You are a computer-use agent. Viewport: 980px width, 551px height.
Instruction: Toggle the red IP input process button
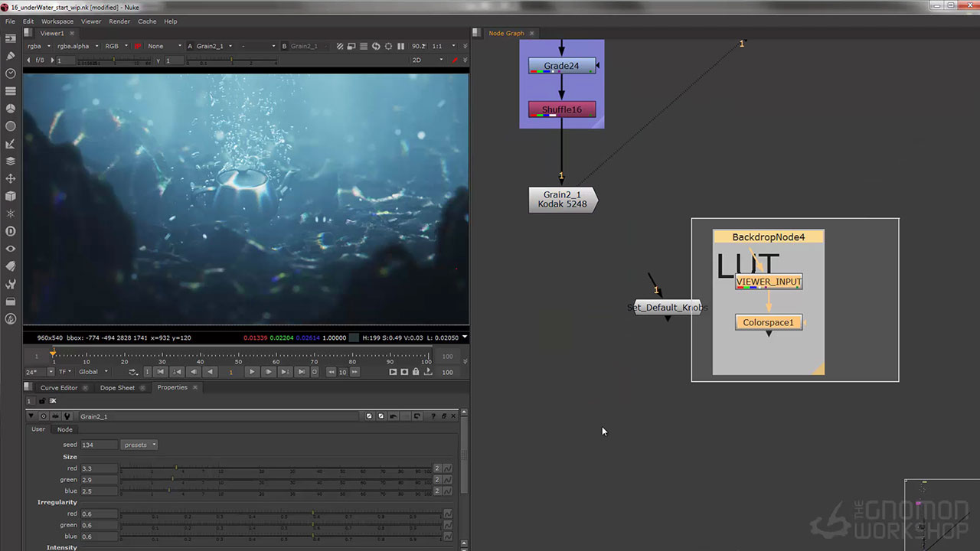pos(138,46)
